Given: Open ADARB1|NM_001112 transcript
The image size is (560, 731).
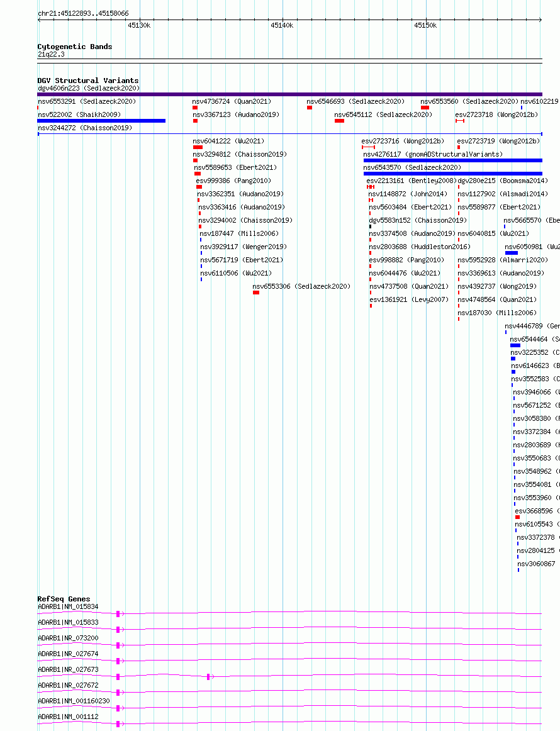Looking at the screenshot, I should [x=68, y=717].
